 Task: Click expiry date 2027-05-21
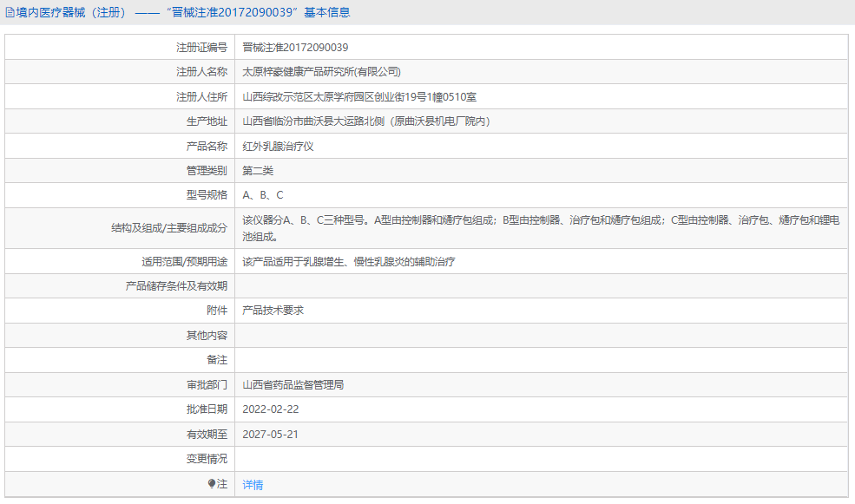[270, 435]
